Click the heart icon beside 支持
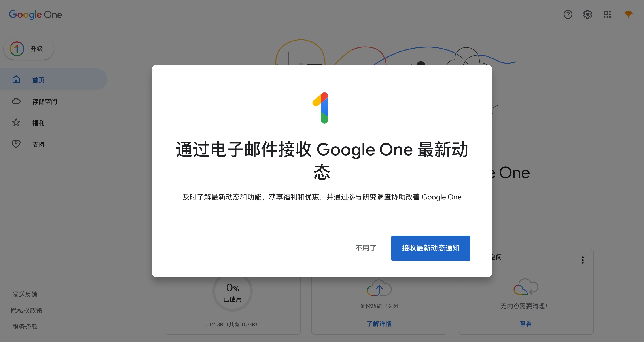This screenshot has height=342, width=644. 16,144
